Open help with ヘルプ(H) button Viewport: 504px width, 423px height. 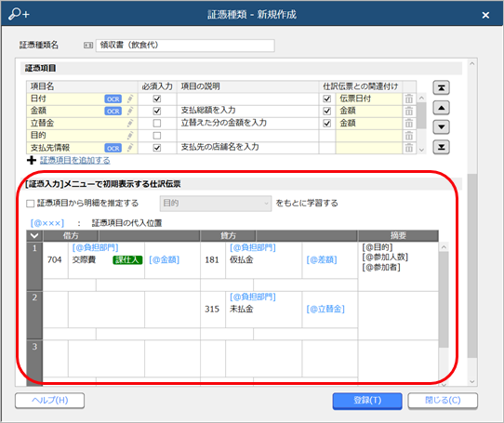tap(50, 401)
